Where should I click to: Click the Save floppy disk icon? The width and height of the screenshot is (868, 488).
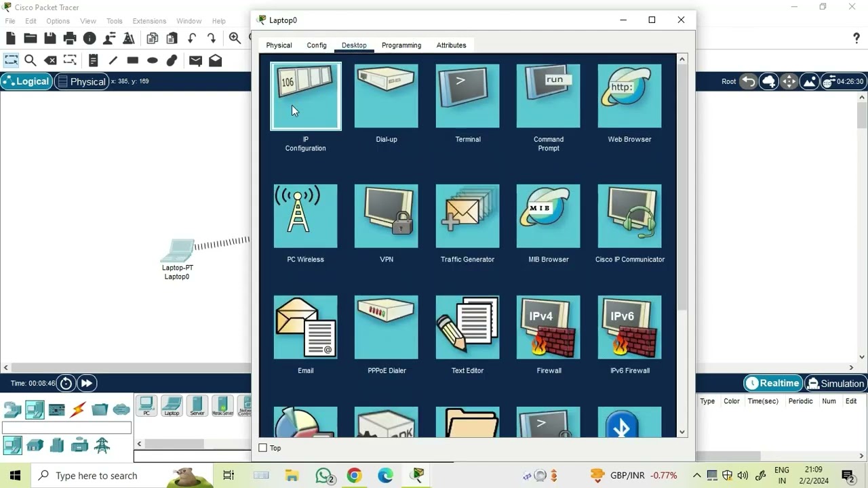[x=50, y=39]
